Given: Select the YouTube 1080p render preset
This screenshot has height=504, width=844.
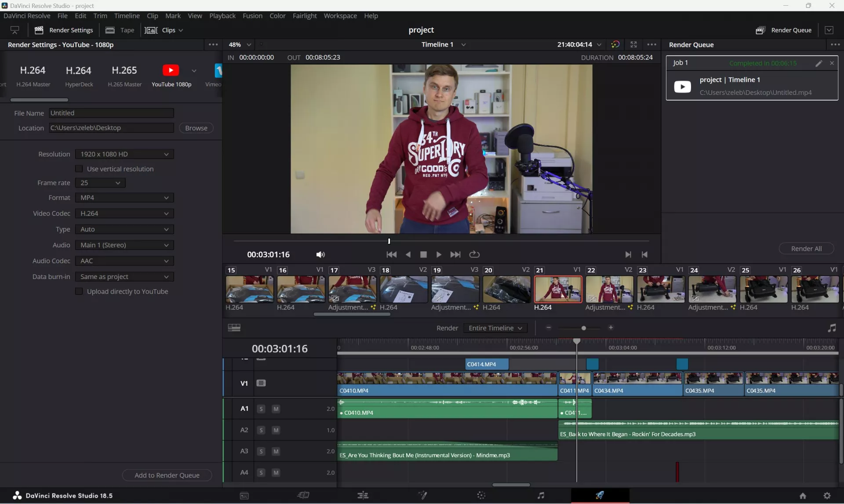Looking at the screenshot, I should point(171,76).
